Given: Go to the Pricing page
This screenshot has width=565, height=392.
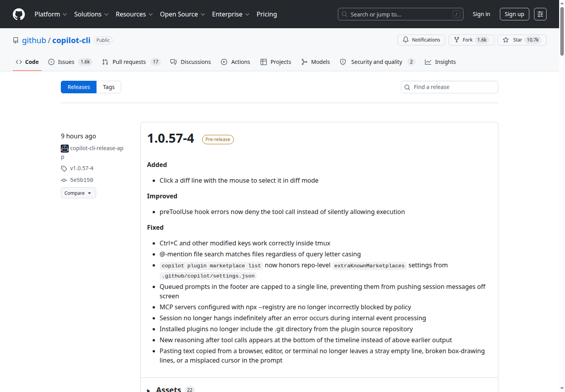Looking at the screenshot, I should (x=267, y=14).
